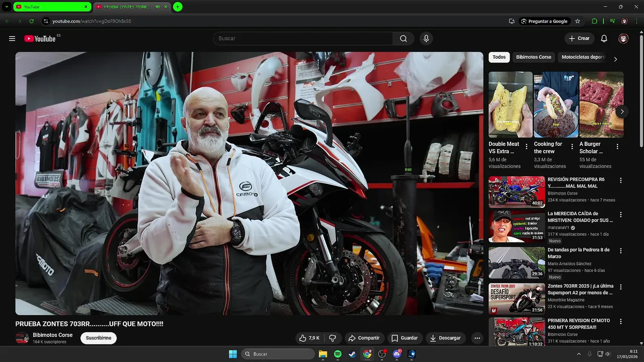Image resolution: width=644 pixels, height=362 pixels.
Task: Open options for Cooking for the crew short
Action: (x=572, y=147)
